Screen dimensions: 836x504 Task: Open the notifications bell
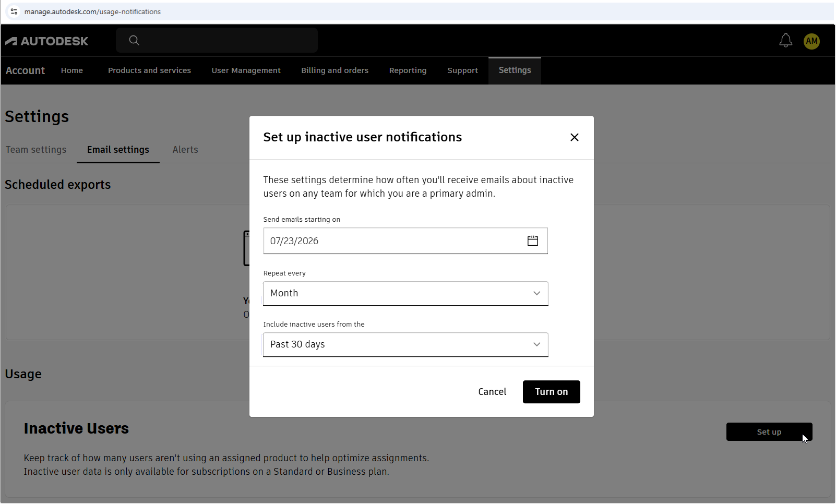[x=786, y=41]
